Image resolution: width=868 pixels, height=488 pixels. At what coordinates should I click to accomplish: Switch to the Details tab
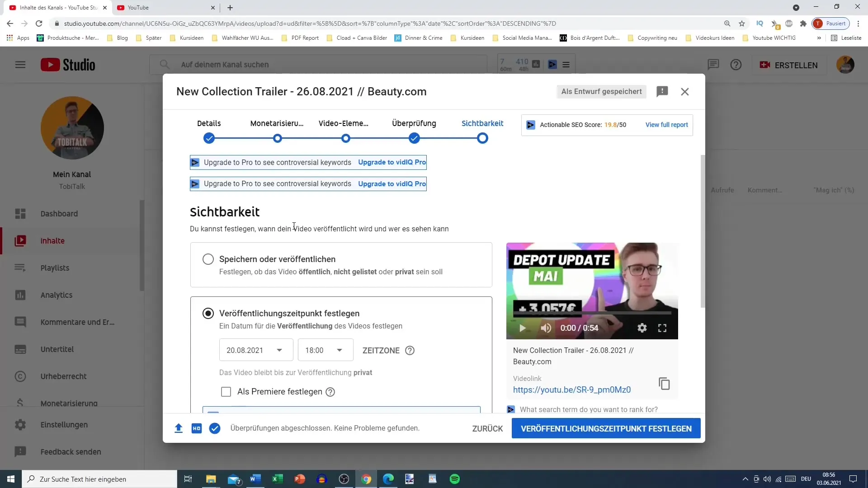(209, 123)
